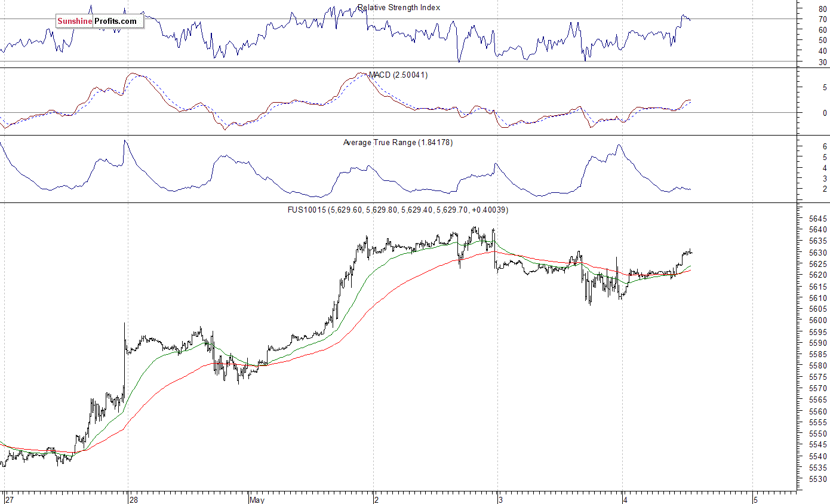Click RSI scale value 50
830x504 pixels.
pos(822,41)
